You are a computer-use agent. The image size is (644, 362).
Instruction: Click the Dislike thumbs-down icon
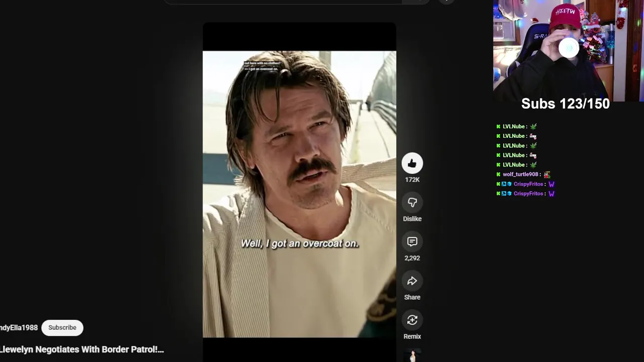(x=412, y=203)
